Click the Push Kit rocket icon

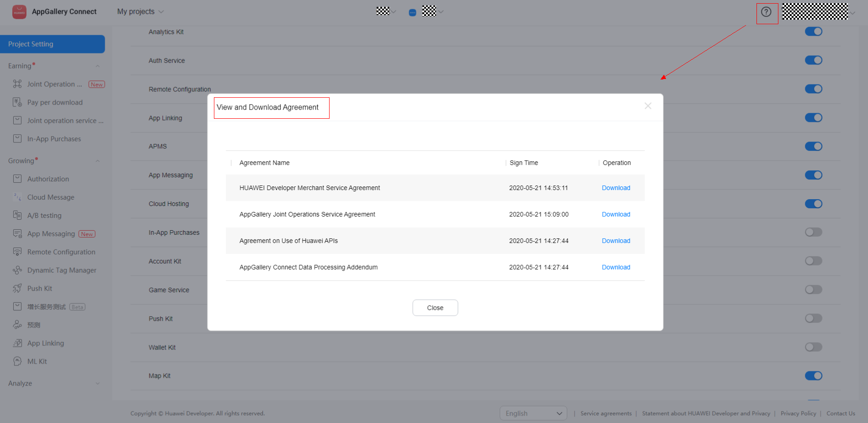pos(17,289)
